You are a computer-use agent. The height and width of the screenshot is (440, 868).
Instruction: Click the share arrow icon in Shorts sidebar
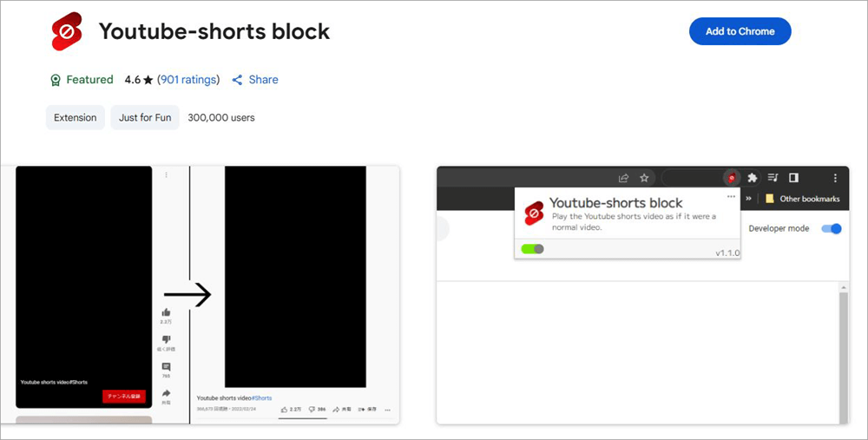(166, 393)
